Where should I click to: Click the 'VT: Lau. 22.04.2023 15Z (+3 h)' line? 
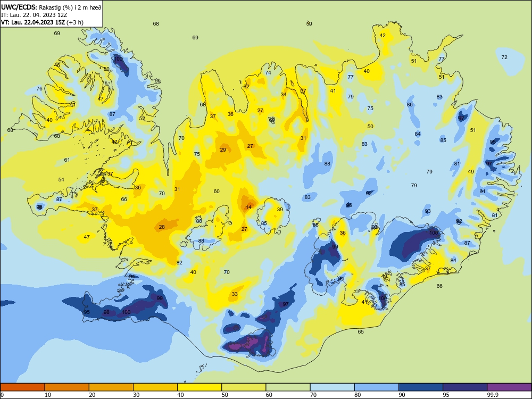pyautogui.click(x=42, y=22)
